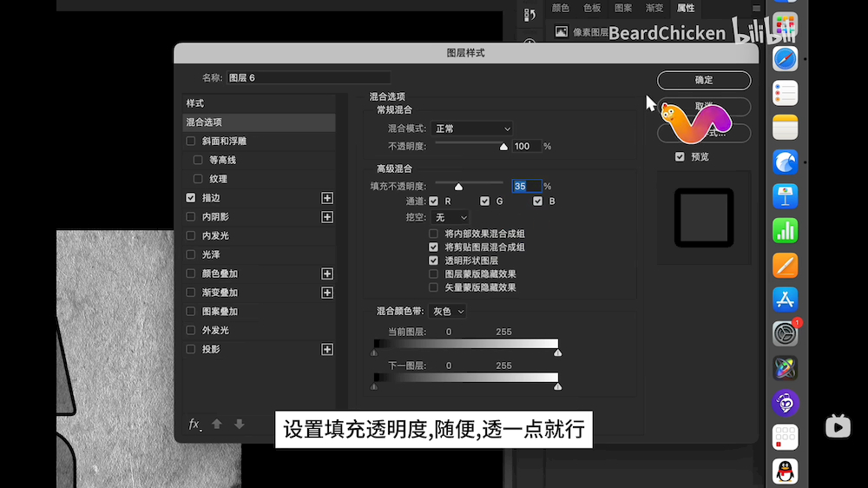Add another 渐变叠加 effect with plus icon
The height and width of the screenshot is (488, 868).
point(327,293)
